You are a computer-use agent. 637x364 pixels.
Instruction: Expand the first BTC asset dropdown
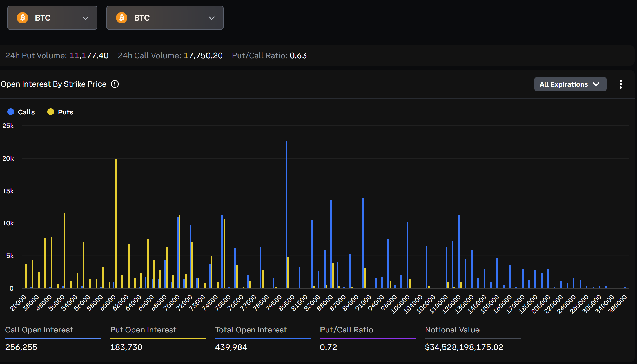click(85, 18)
